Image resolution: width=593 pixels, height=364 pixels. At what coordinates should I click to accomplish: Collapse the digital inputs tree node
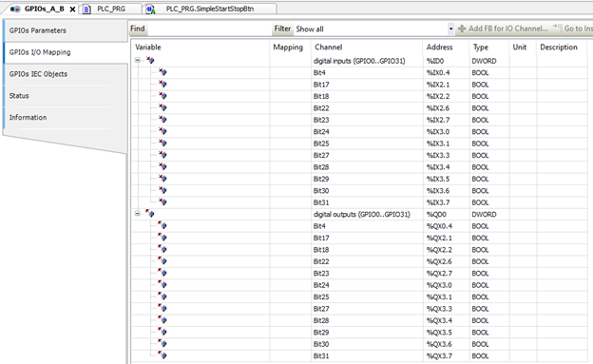click(138, 60)
